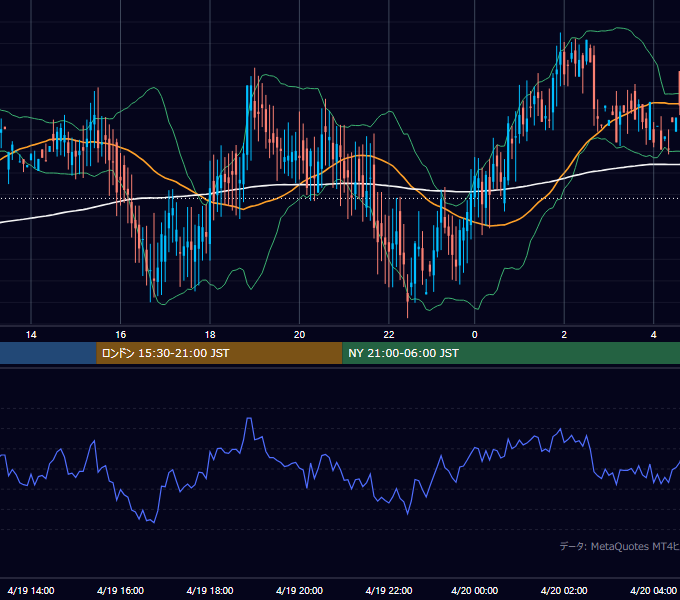This screenshot has height=600, width=680.
Task: Click the NY 21:00-06:00 JST session bar
Action: click(511, 353)
